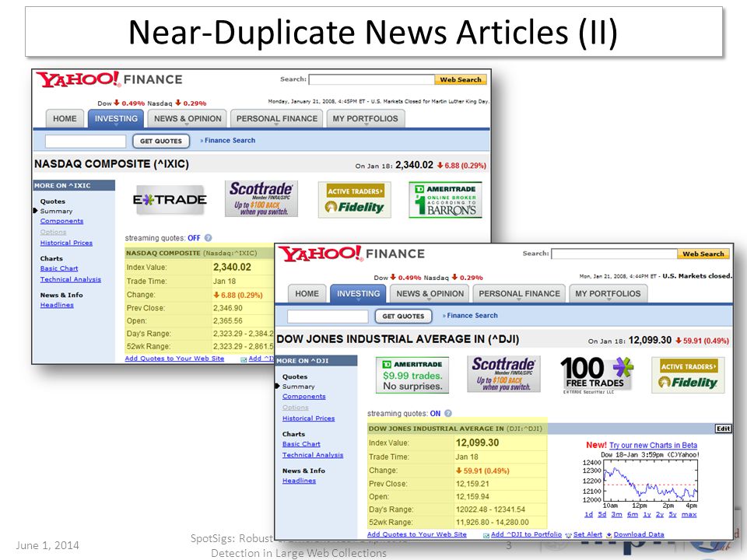Click Edit button in DJI quote header
Image resolution: width=747 pixels, height=560 pixels.
[723, 429]
